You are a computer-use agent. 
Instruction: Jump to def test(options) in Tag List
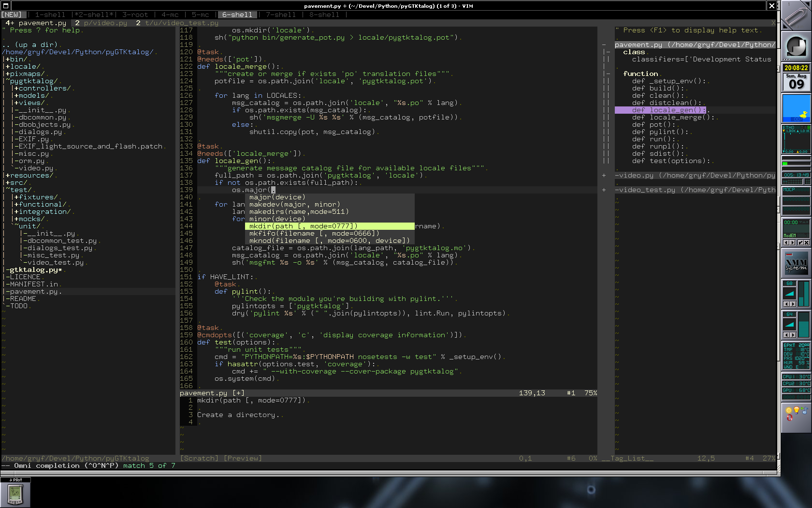pyautogui.click(x=671, y=161)
